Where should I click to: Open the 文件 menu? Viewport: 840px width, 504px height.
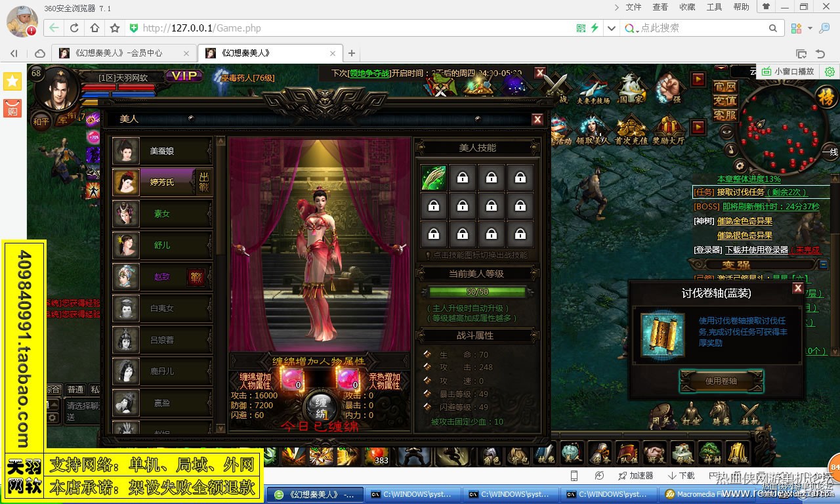coord(633,7)
